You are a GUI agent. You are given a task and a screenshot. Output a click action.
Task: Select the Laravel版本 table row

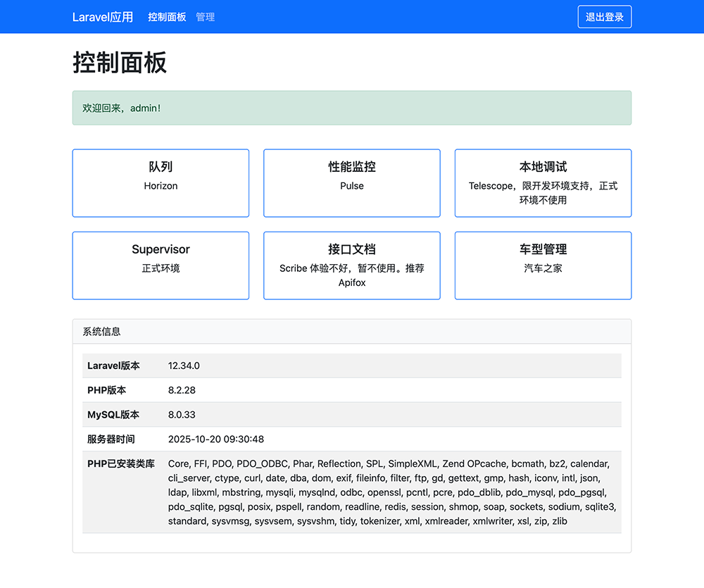click(x=351, y=365)
